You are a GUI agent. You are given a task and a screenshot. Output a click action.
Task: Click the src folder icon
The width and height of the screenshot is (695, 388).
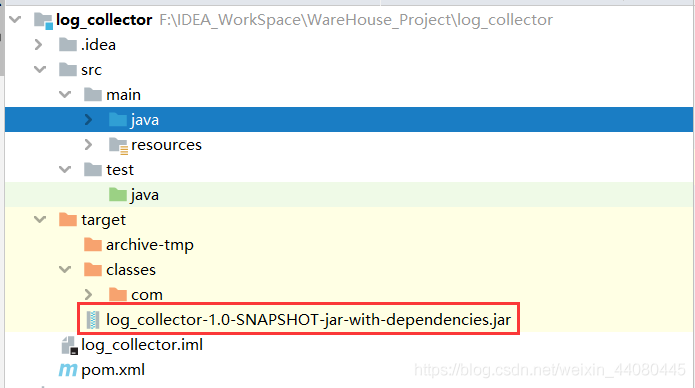[68, 70]
